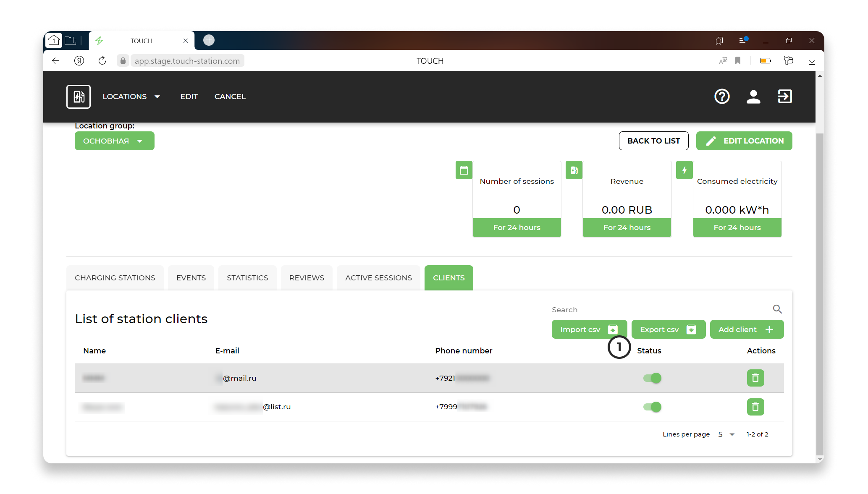Click the battery saver icon
This screenshot has height=494, width=868.
click(766, 61)
